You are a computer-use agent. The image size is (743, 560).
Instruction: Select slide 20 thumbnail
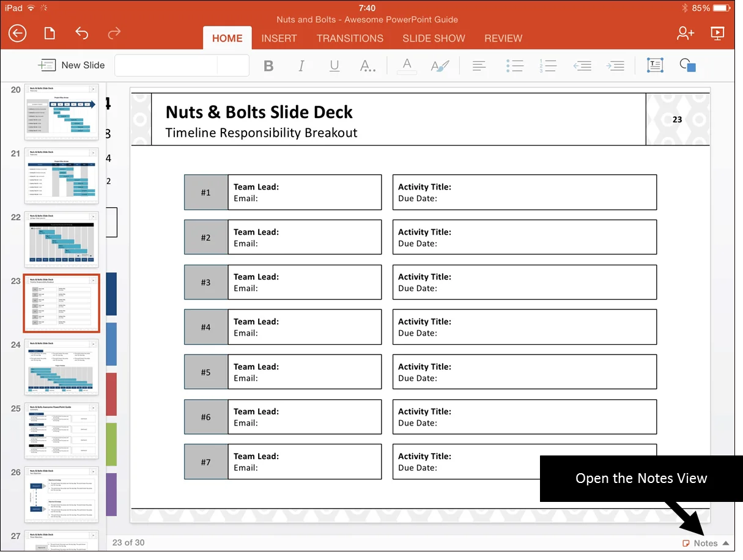click(61, 112)
